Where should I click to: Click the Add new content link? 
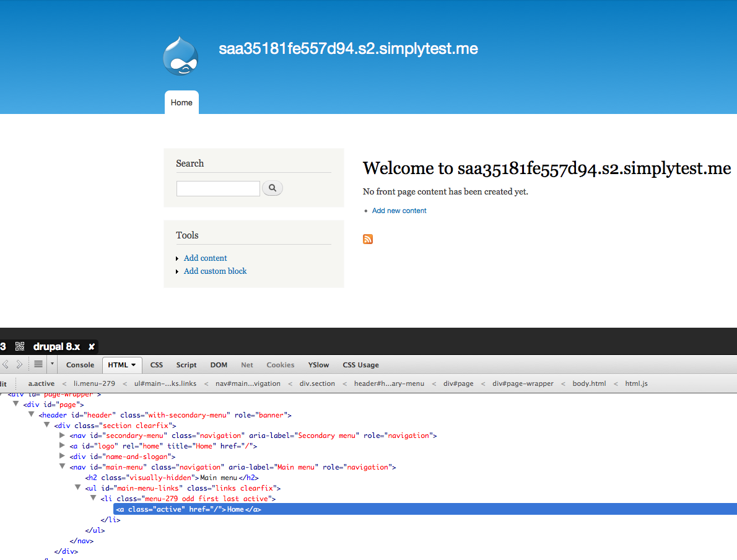pos(399,211)
